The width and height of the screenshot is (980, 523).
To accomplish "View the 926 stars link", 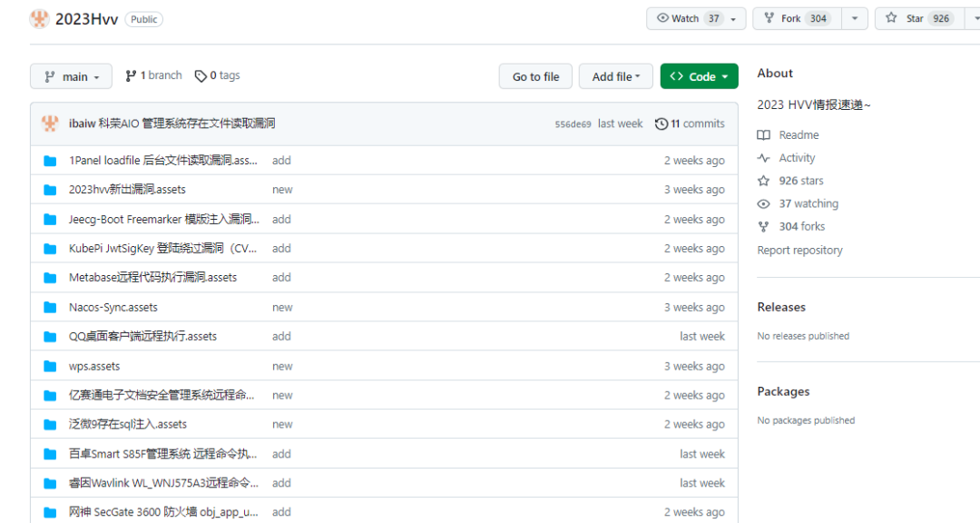I will click(800, 181).
